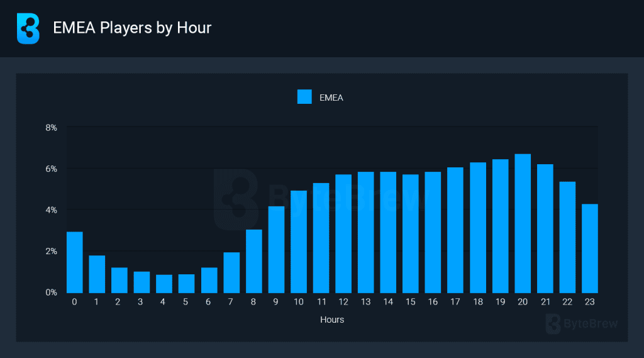
Task: Select the bar for hour 7
Action: coord(231,272)
